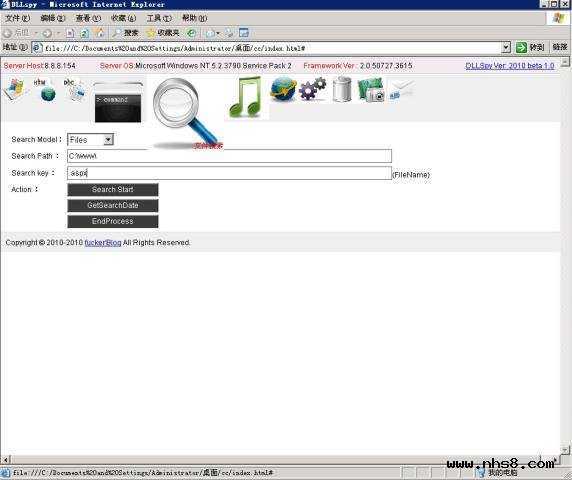Screen dimensions: 572x480
Task: Click into the Search key field
Action: [x=229, y=173]
